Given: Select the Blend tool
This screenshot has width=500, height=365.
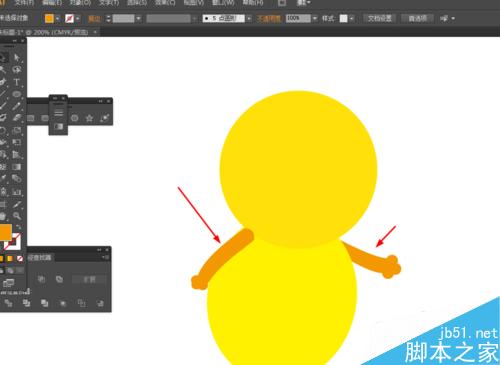Looking at the screenshot, I should click(x=17, y=179).
